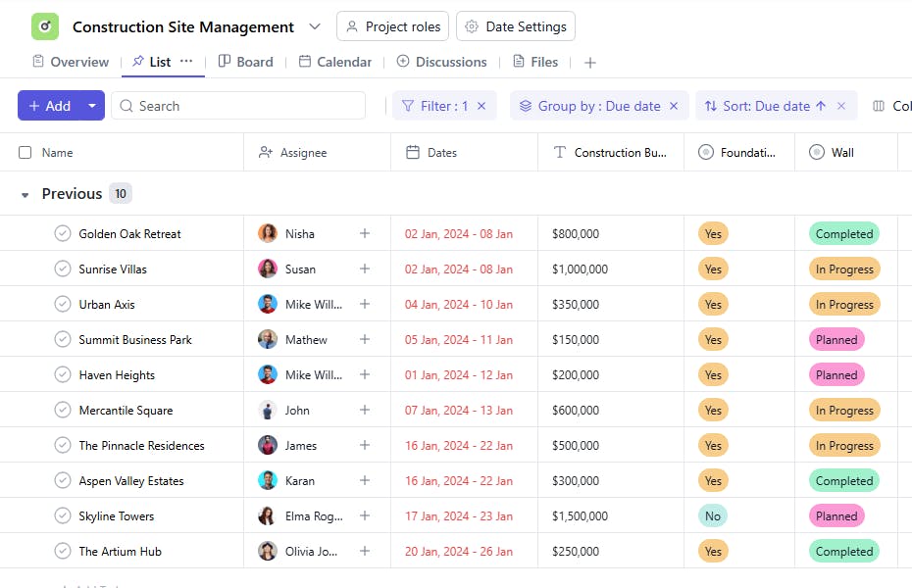Clear the Group by Due date chip
912x588 pixels.
click(x=674, y=106)
